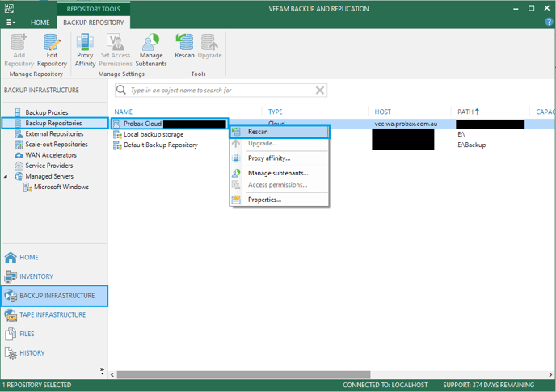Sort by the TYPE column header
The height and width of the screenshot is (392, 556).
[x=275, y=112]
